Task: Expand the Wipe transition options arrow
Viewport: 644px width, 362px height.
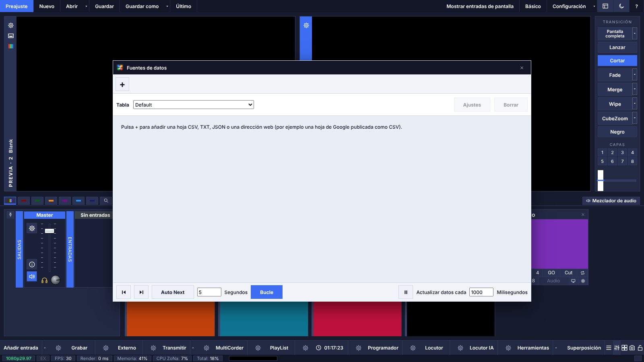Action: point(635,104)
